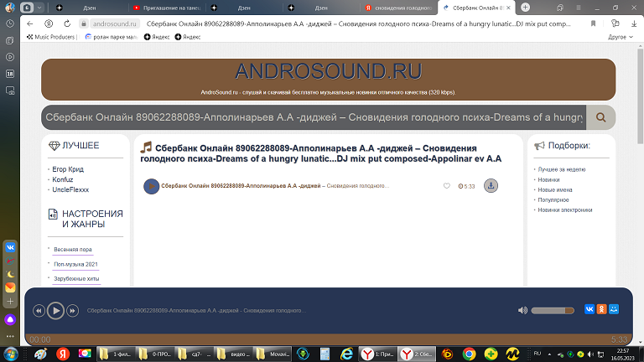Open the видео folder in taskbar
Screen dimensions: 644x362
tap(234, 354)
